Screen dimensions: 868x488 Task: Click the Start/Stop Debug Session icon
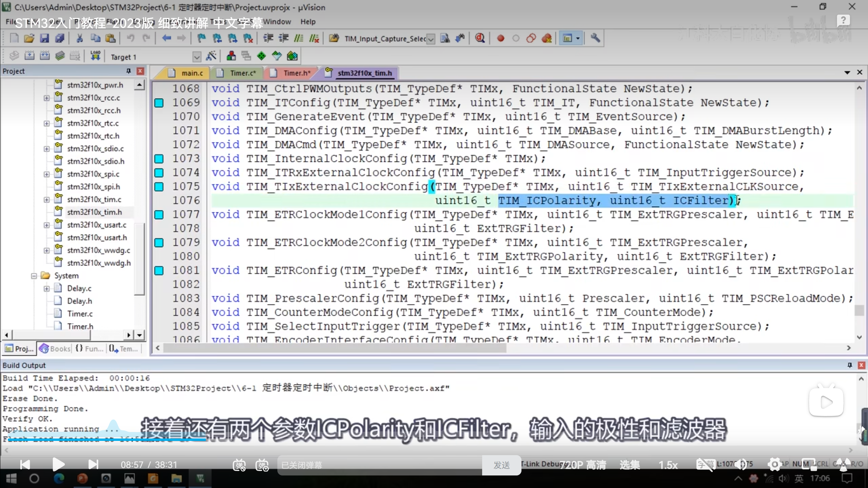[x=480, y=38]
